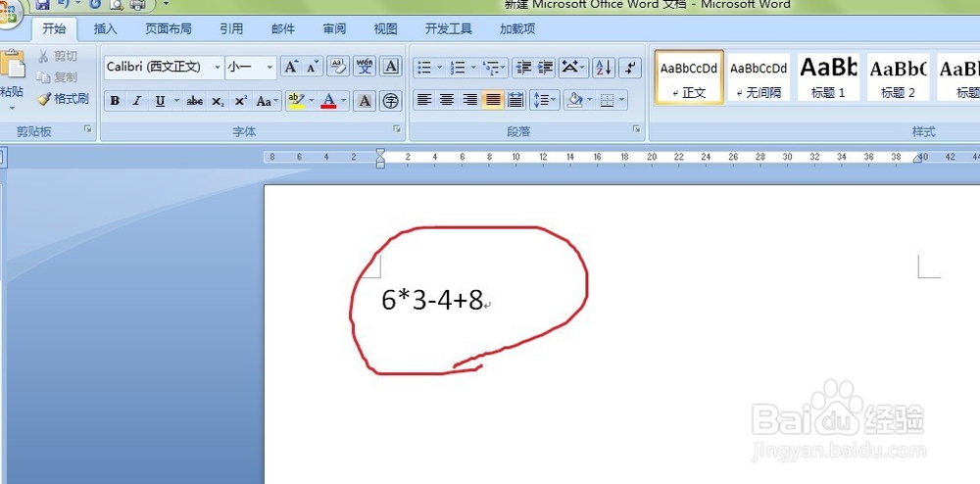The height and width of the screenshot is (484, 980).
Task: Open the multilevel list menu
Action: point(494,67)
